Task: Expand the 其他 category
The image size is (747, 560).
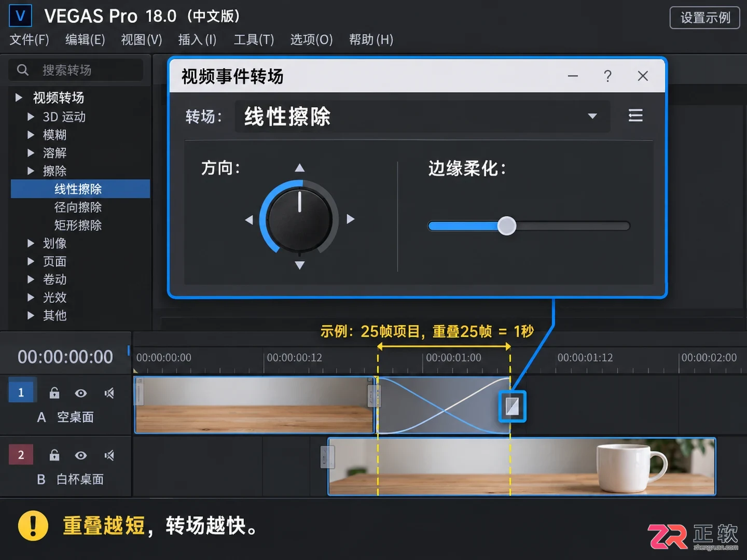Action: coord(31,315)
